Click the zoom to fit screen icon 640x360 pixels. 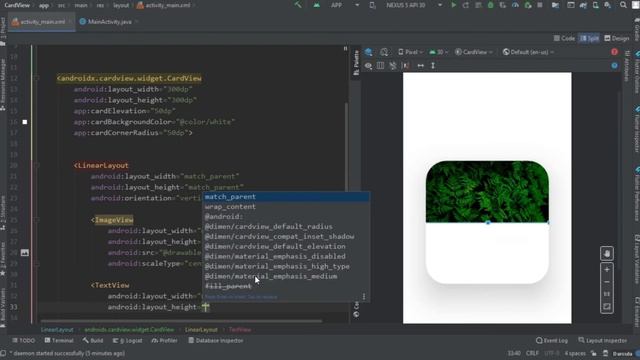[607, 307]
